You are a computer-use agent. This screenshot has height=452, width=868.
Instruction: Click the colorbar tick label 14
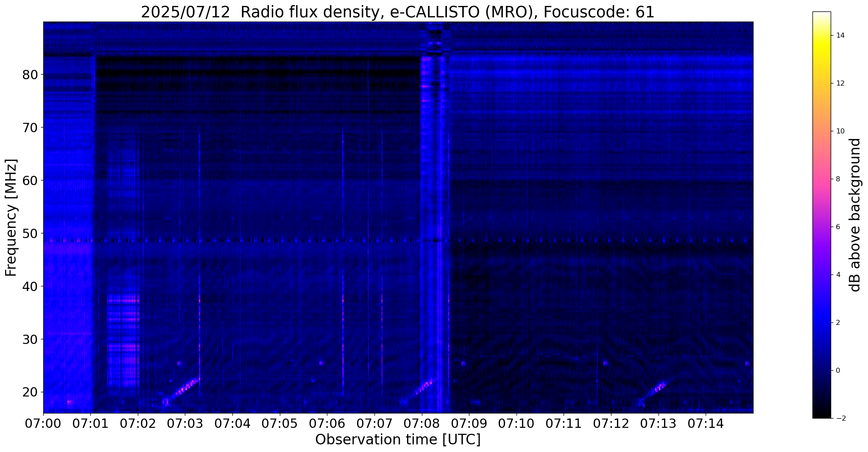pos(840,36)
